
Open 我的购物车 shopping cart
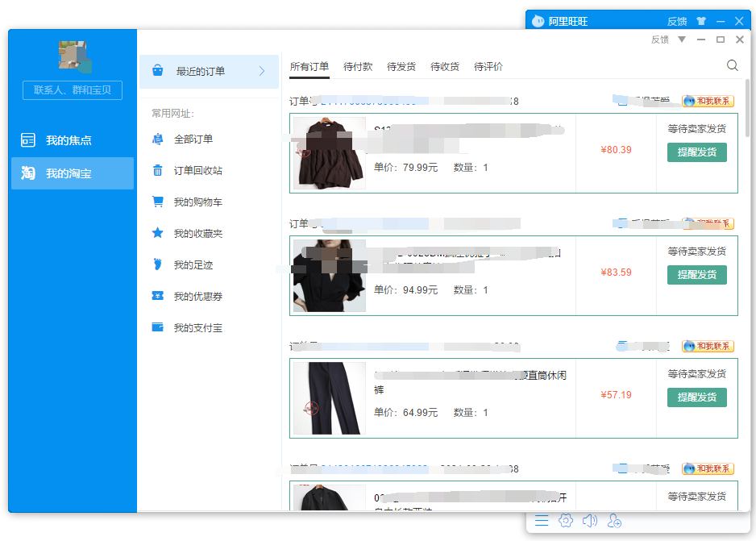coord(197,202)
